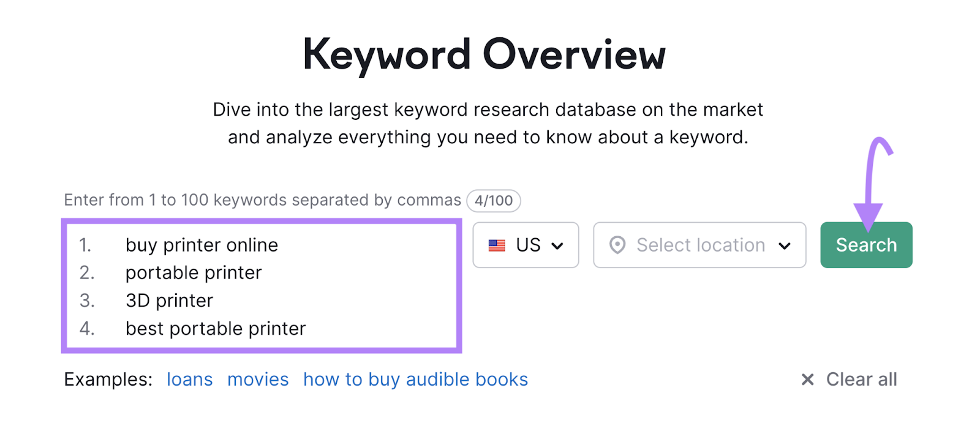Select the keyword buy printer online
The height and width of the screenshot is (426, 980).
(x=202, y=245)
